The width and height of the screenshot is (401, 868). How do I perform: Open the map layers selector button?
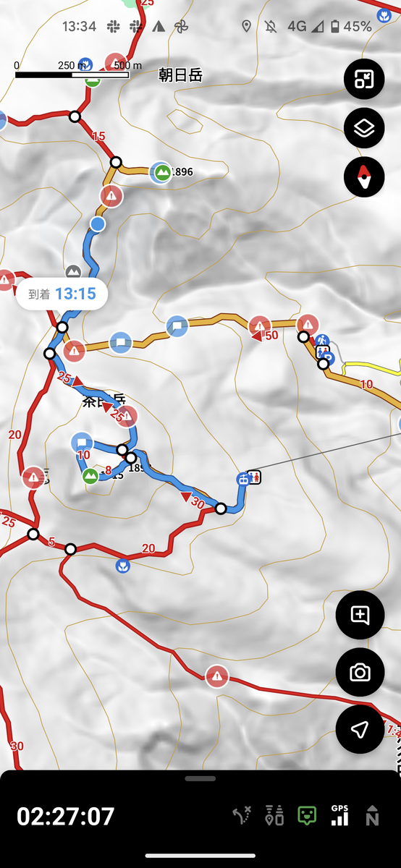click(x=364, y=129)
